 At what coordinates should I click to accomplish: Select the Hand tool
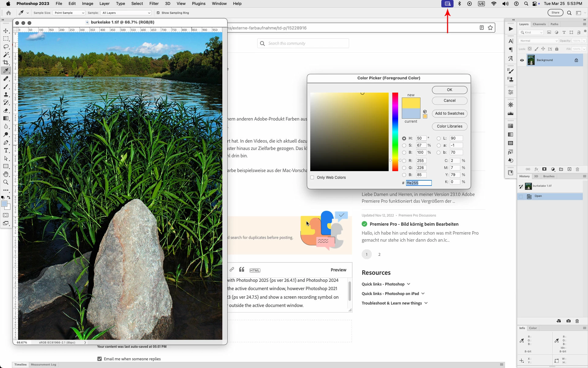[x=6, y=174]
